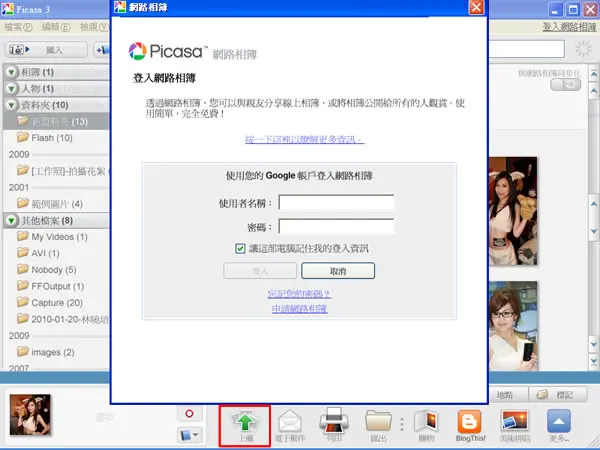Image resolution: width=600 pixels, height=450 pixels.
Task: Toggle the remember login info checkbox
Action: 240,249
